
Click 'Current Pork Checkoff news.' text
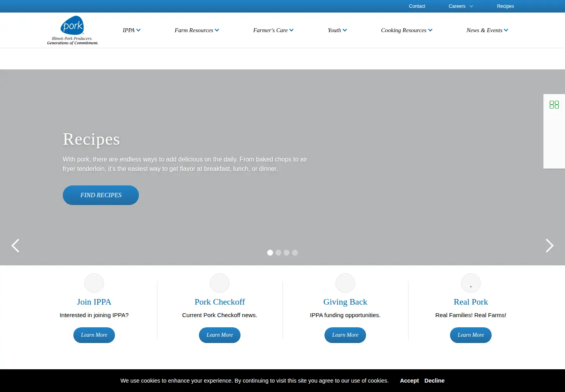[220, 315]
